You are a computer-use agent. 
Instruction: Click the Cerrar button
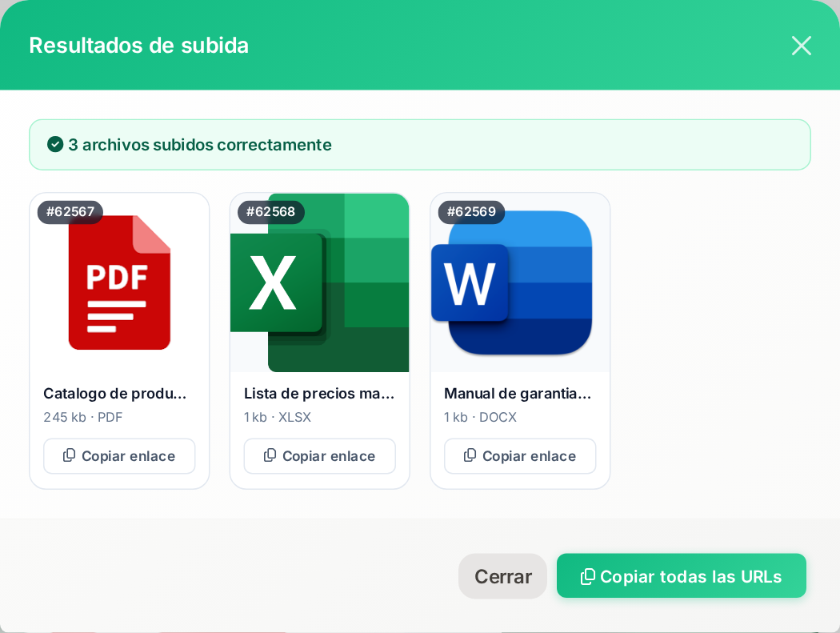pos(502,576)
